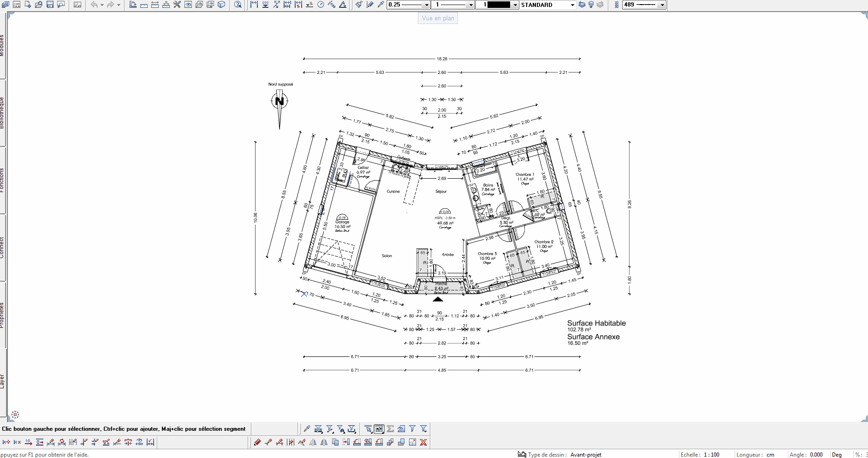The image size is (868, 458).
Task: Click the Echelle 1:100 status field
Action: [700, 454]
